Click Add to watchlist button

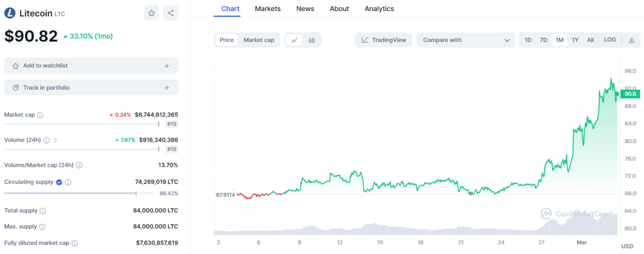91,66
